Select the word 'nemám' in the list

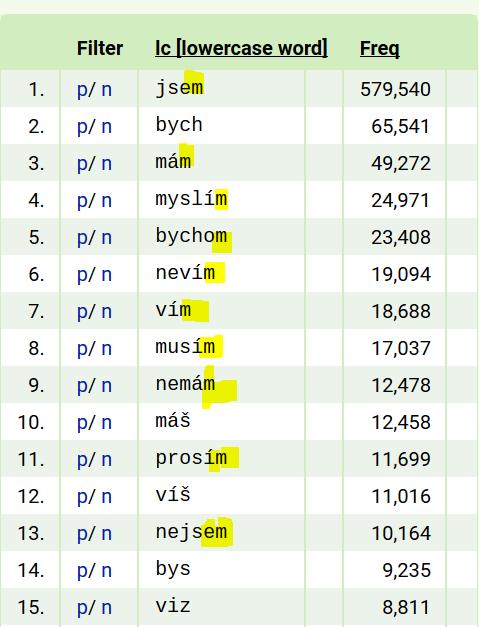click(x=185, y=384)
